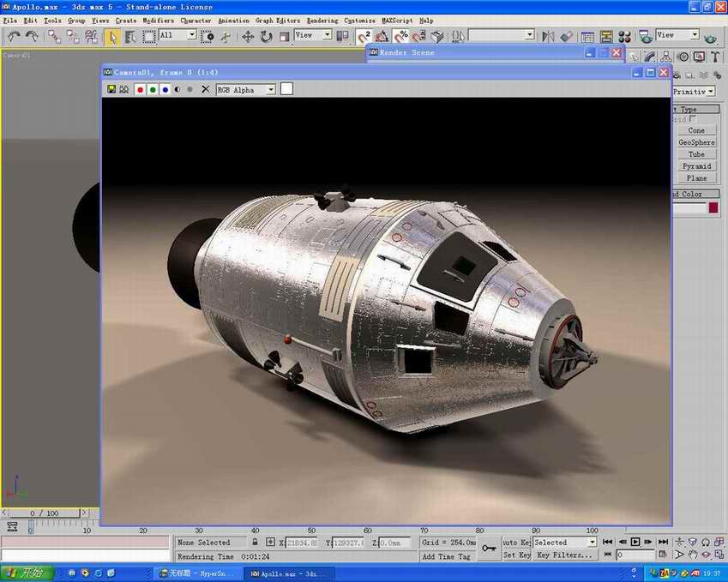Open the Material Editor spheres icon
728x582 pixels.
[624, 36]
